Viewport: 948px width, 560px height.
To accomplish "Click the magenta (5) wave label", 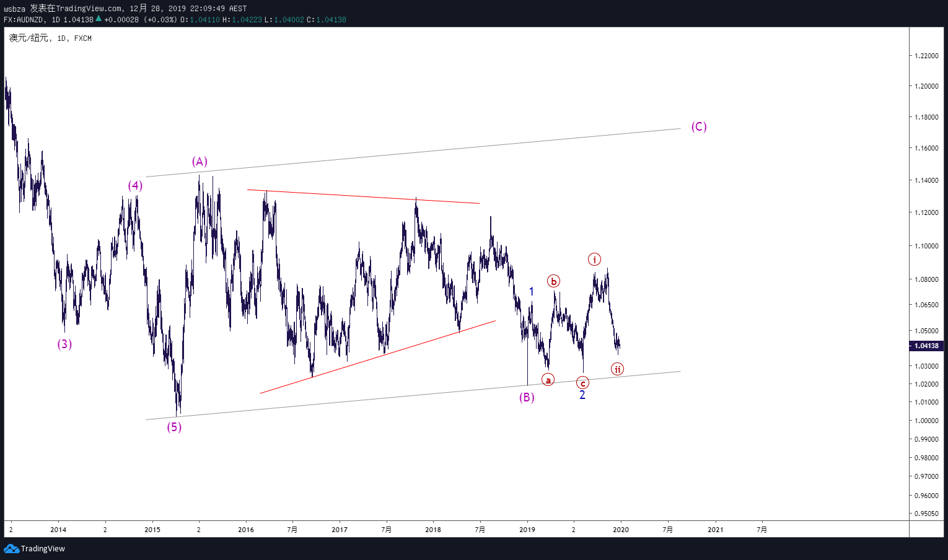I will (174, 427).
